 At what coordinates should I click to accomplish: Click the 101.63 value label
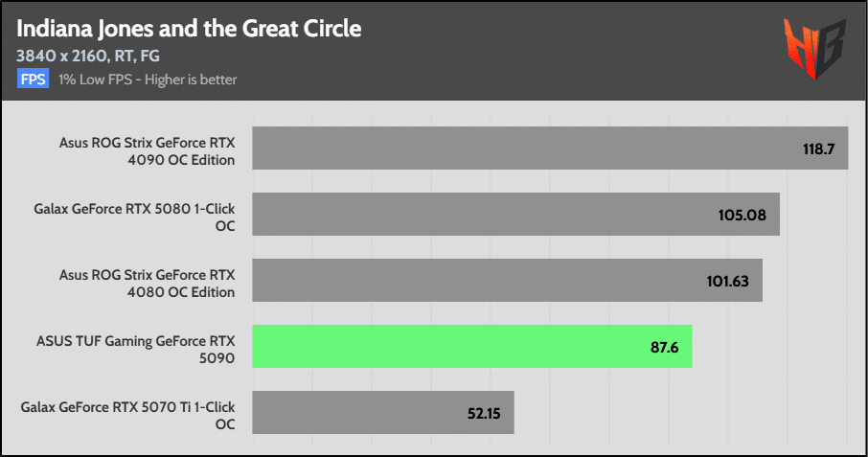[x=727, y=281]
